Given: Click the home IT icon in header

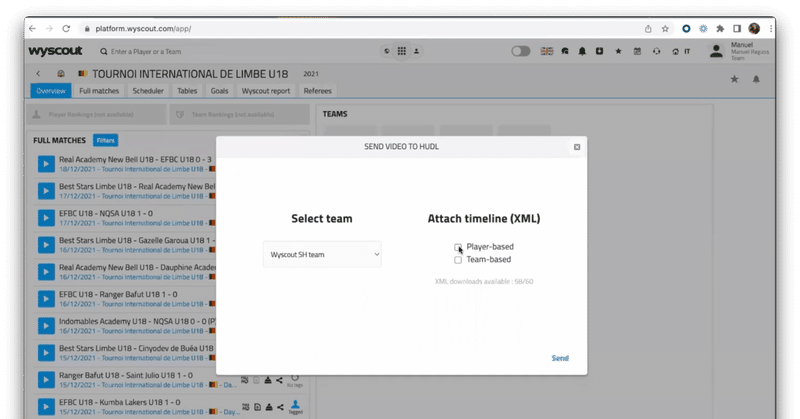Looking at the screenshot, I should (681, 51).
